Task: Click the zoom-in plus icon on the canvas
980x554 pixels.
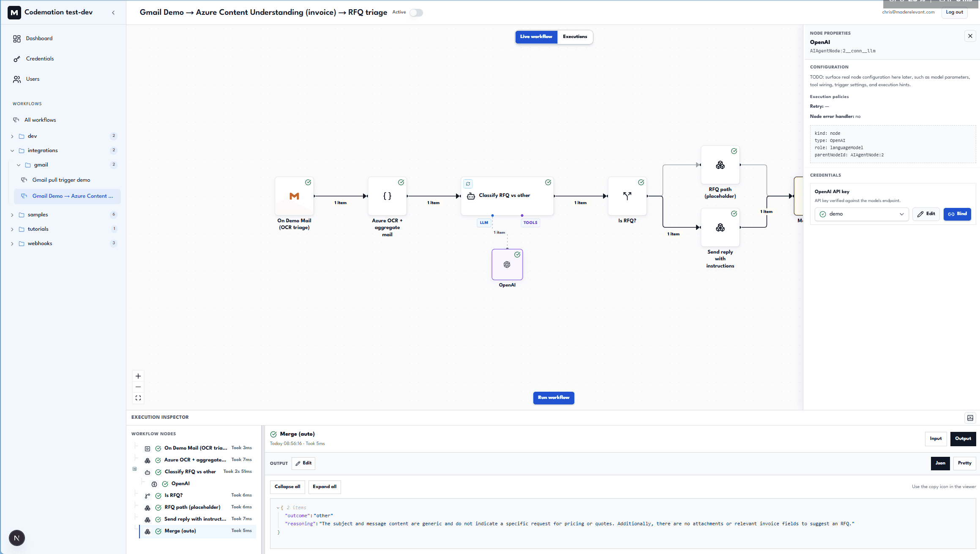Action: (138, 376)
